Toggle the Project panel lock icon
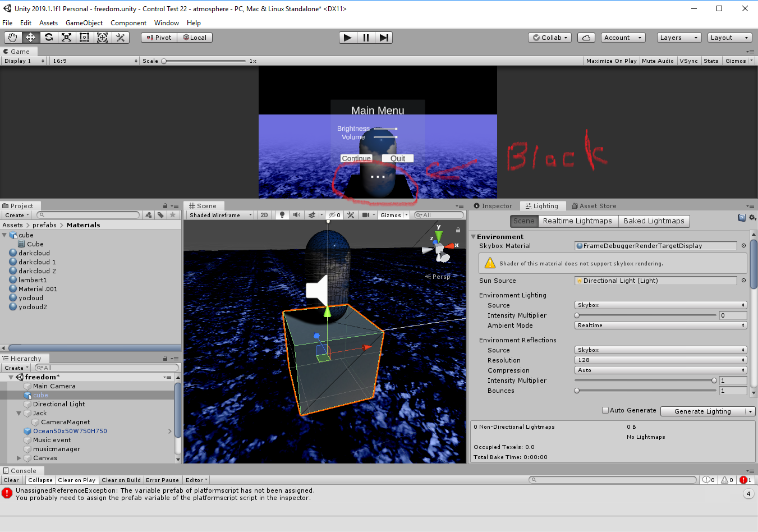This screenshot has width=758, height=532. click(165, 206)
